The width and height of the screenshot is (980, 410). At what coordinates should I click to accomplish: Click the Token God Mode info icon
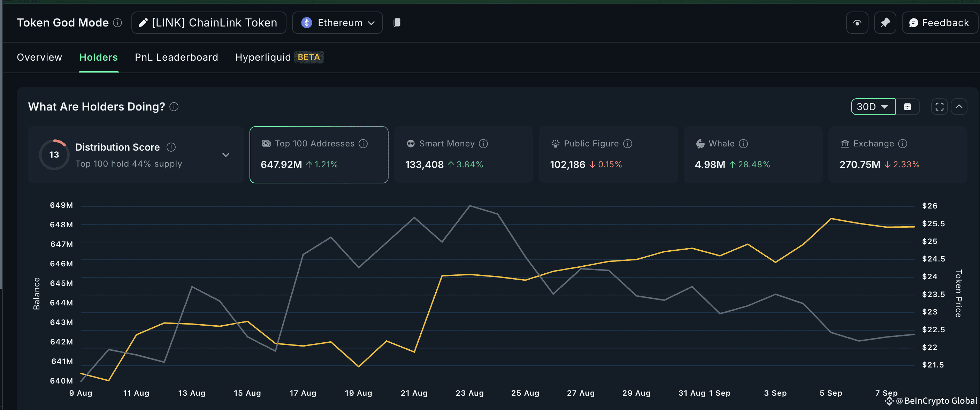point(117,23)
